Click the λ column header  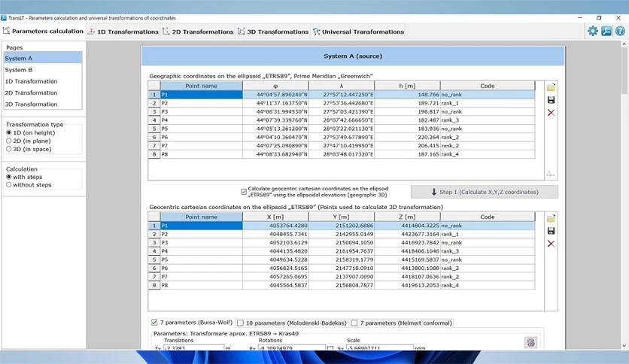click(342, 86)
